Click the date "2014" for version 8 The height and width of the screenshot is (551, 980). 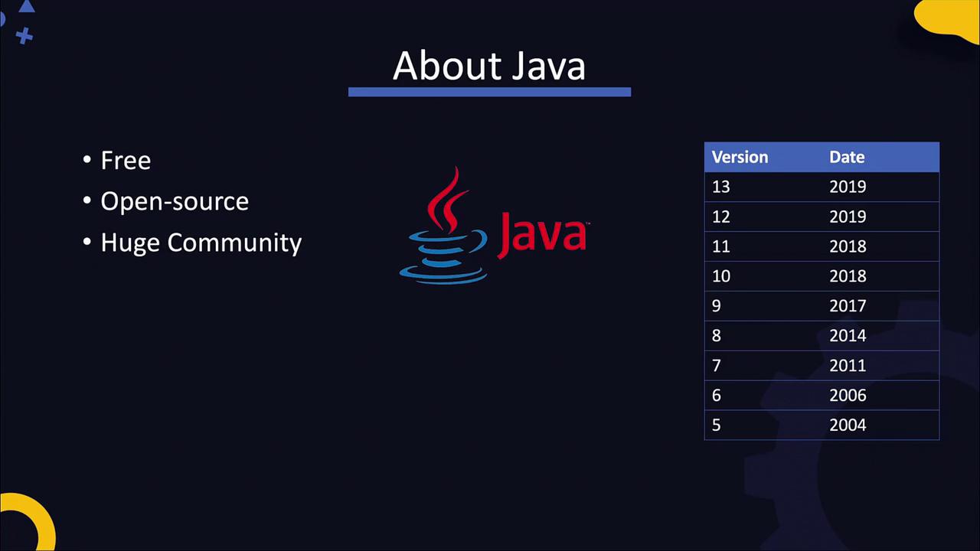click(848, 336)
